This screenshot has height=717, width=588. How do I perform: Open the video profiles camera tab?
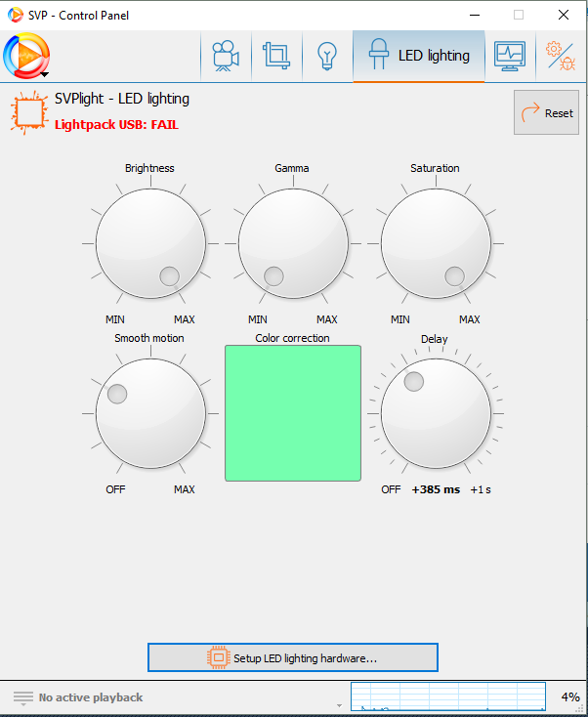pyautogui.click(x=226, y=56)
